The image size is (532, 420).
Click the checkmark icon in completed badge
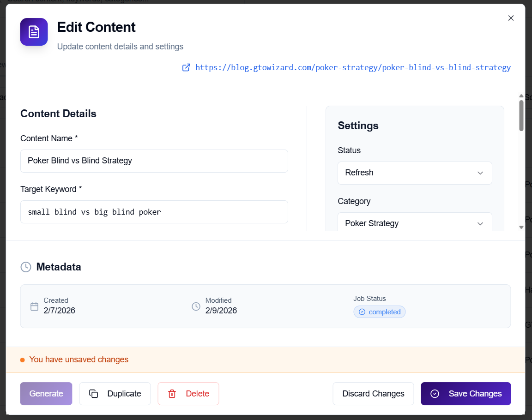(363, 312)
